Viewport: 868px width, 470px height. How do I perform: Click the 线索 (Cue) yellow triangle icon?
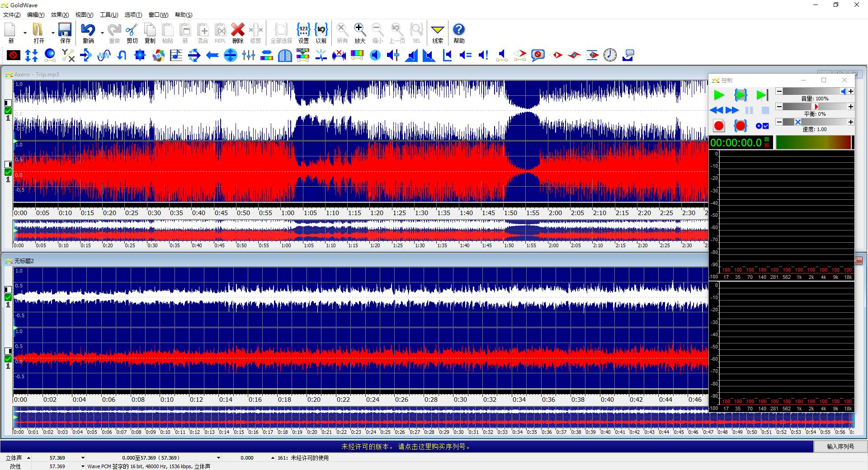pos(437,31)
